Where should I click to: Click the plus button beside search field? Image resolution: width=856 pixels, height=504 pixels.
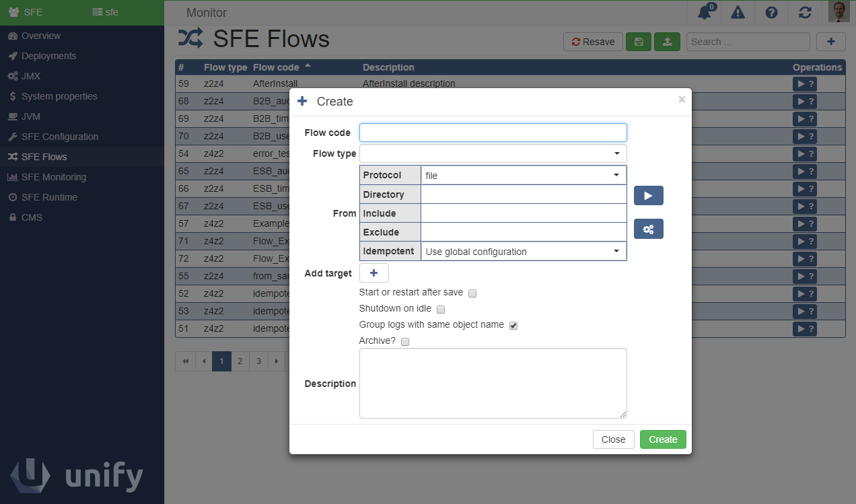click(x=831, y=42)
